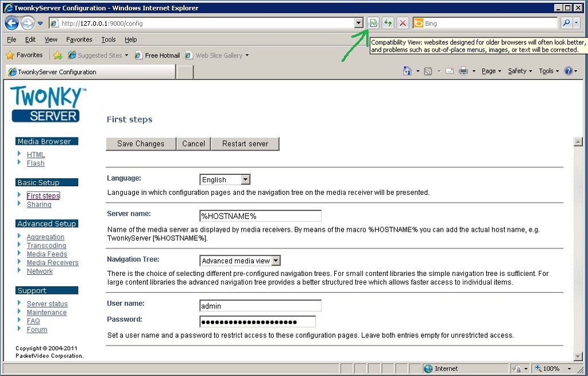Open the Transcoding settings link

(46, 245)
